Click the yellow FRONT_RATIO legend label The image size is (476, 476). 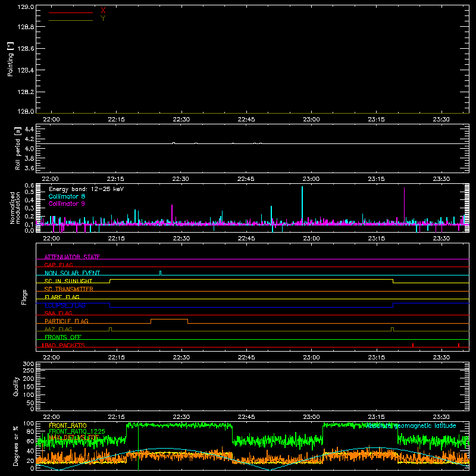(x=68, y=425)
